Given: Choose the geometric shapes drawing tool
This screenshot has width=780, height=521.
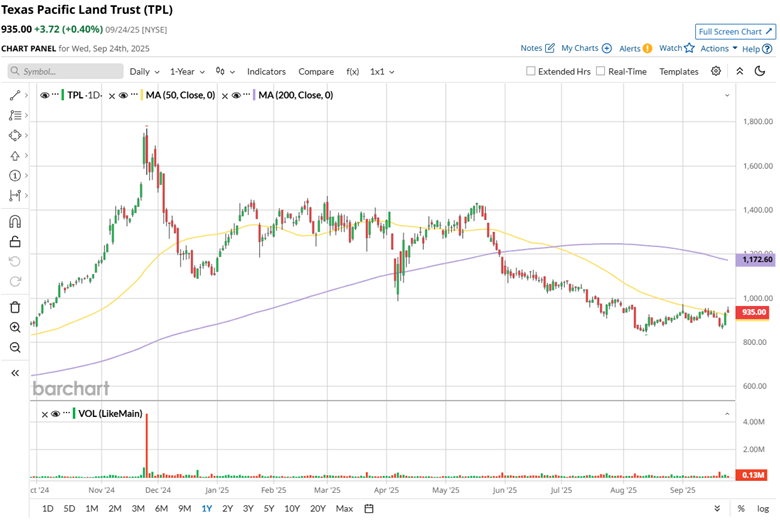Looking at the screenshot, I should [x=14, y=135].
